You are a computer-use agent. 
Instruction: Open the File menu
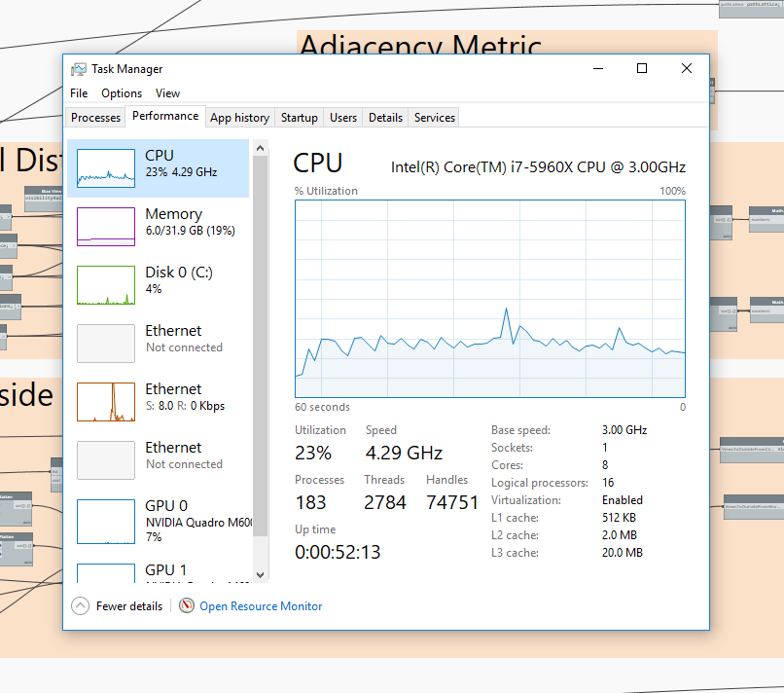point(79,93)
